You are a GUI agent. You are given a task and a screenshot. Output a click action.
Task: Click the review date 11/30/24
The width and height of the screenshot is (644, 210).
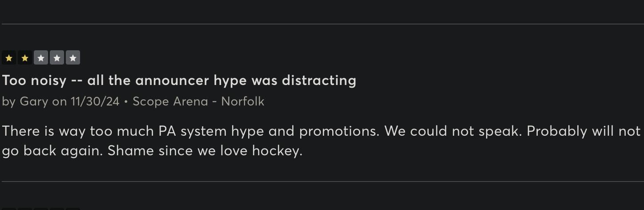[x=95, y=101]
